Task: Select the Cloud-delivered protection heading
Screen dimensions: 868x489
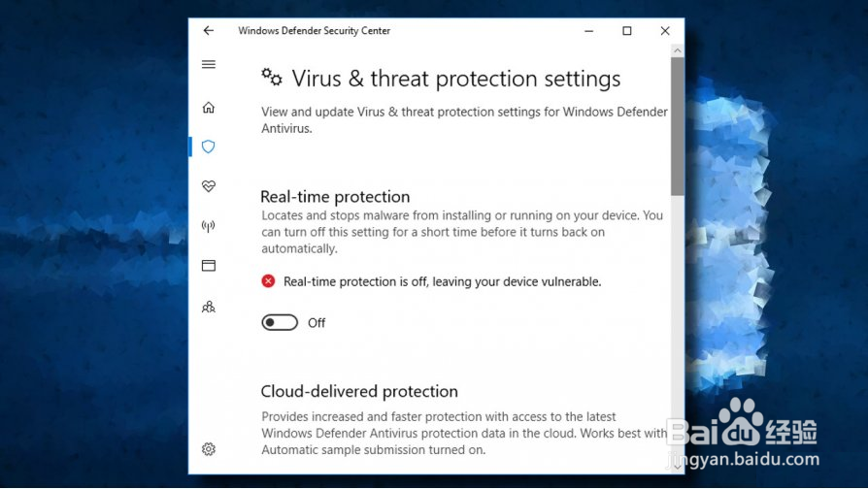Action: (x=359, y=392)
